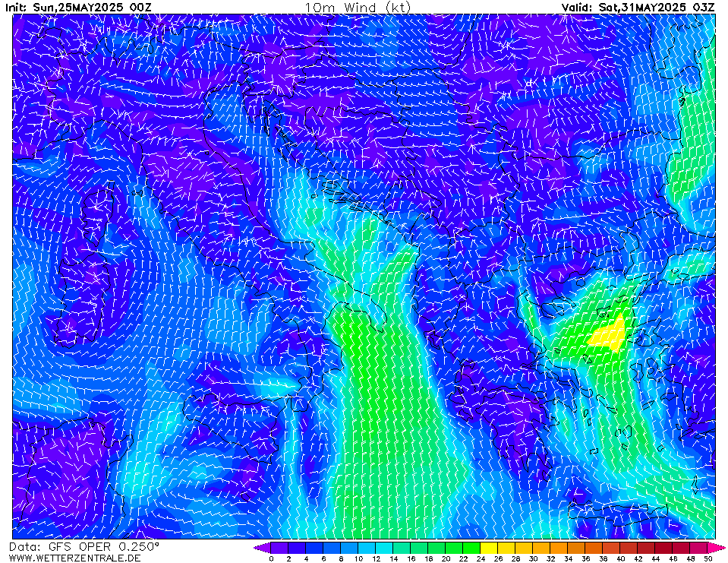Click the legend value label '50'
The image size is (728, 563).
click(x=708, y=558)
